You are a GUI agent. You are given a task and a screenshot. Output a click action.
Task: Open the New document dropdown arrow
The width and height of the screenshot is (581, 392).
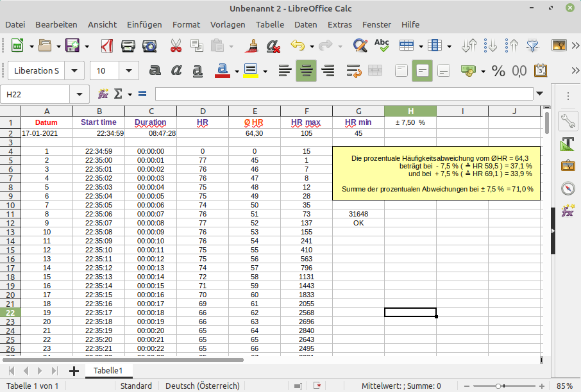[x=31, y=46]
